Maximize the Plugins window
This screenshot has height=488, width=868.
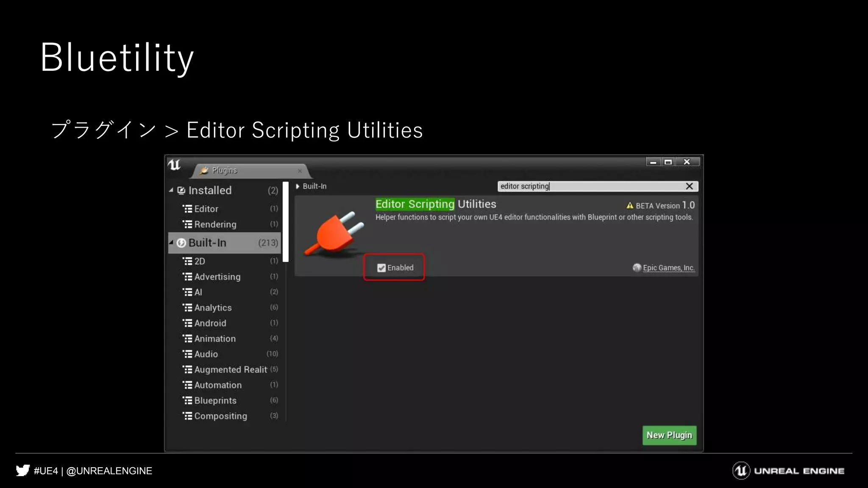point(668,162)
